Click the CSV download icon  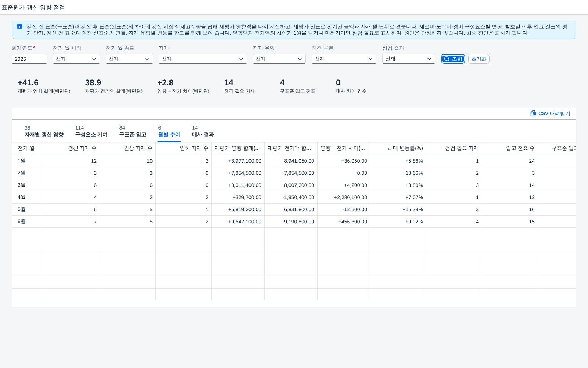pos(533,113)
